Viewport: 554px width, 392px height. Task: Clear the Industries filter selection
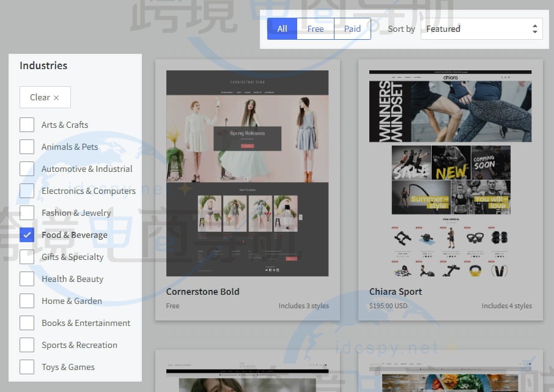(45, 97)
